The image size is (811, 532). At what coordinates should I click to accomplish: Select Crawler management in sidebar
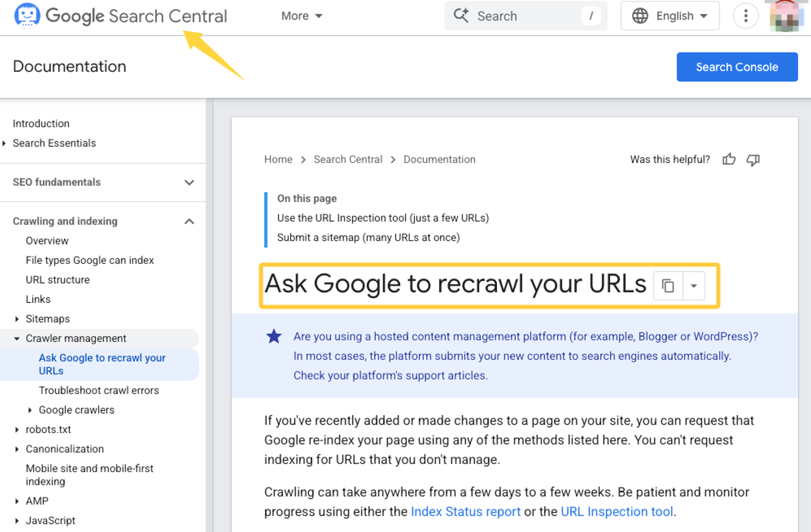[76, 338]
